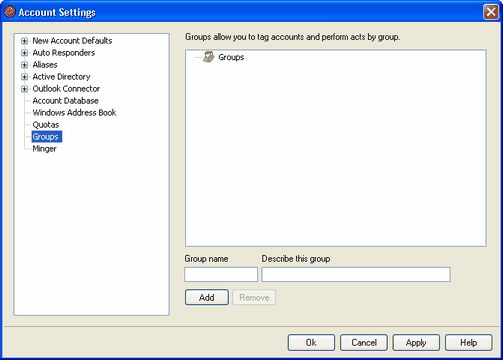This screenshot has height=360, width=503.
Task: Select New Account Defaults in tree
Action: click(x=72, y=41)
